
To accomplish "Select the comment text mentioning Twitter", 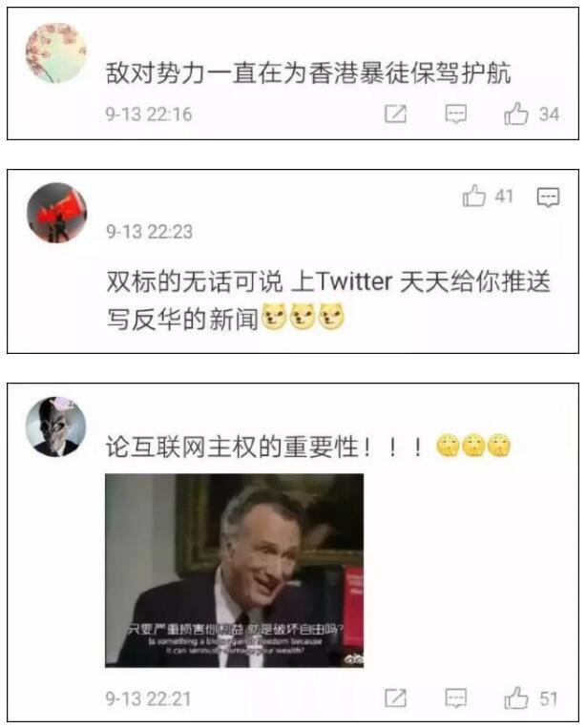I will point(327,300).
